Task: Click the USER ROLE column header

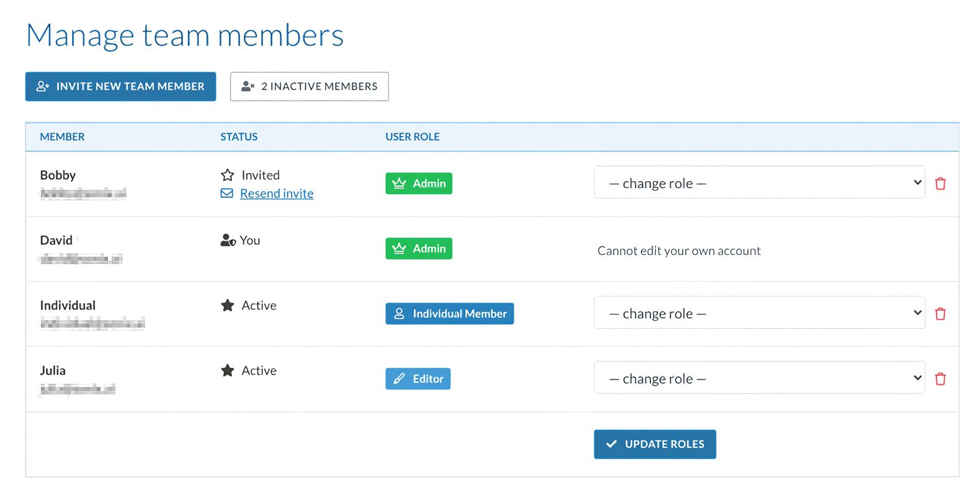Action: pyautogui.click(x=412, y=137)
